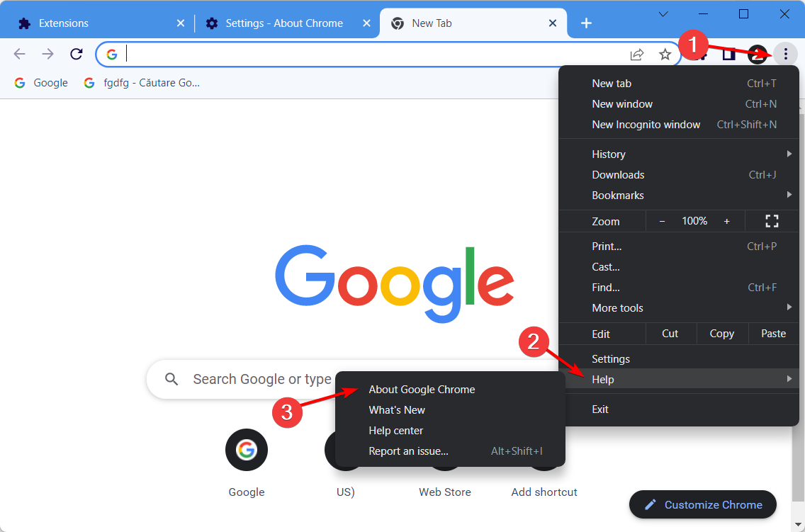The image size is (805, 532).
Task: Expand the History submenu
Action: click(x=678, y=154)
